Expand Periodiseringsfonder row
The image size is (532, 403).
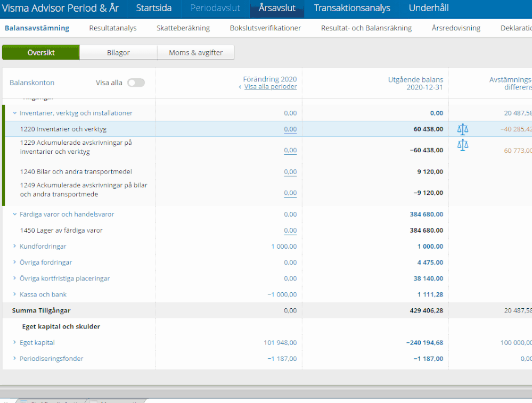[x=15, y=359]
